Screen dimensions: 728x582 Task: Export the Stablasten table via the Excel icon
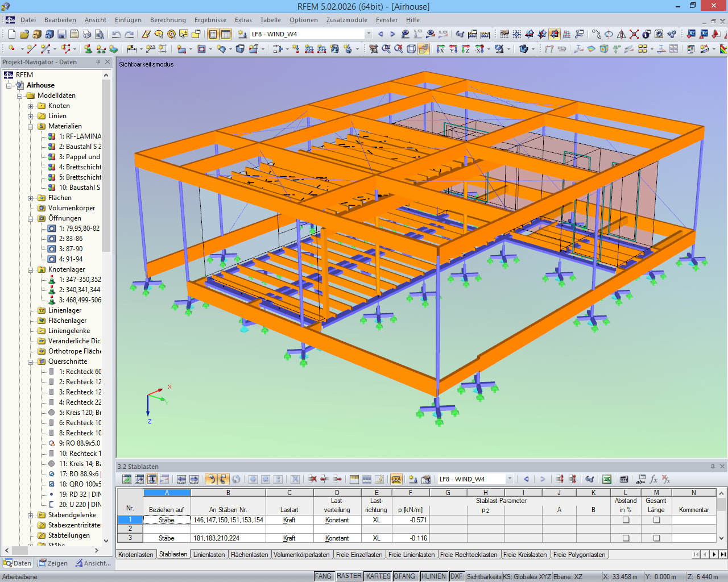[606, 480]
